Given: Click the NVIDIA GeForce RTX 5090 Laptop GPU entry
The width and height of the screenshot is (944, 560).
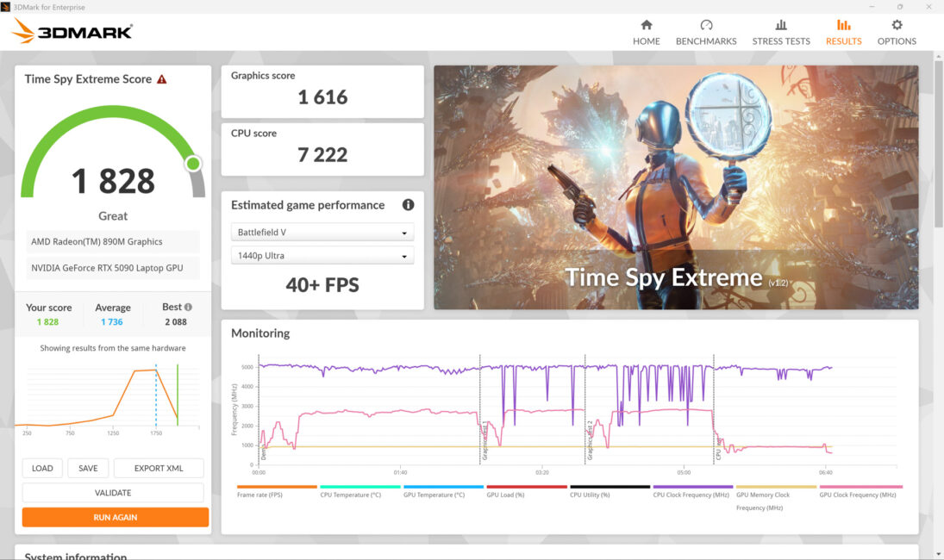Looking at the screenshot, I should point(113,268).
